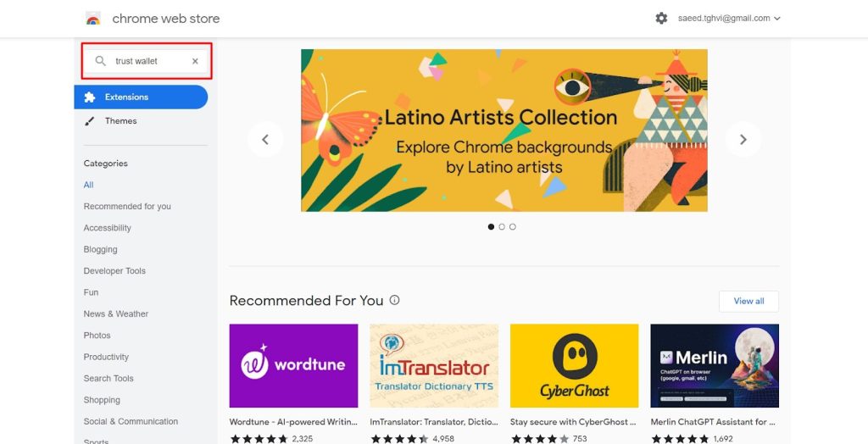Select the Productivity category
Screen dimensions: 868x444
(x=106, y=357)
